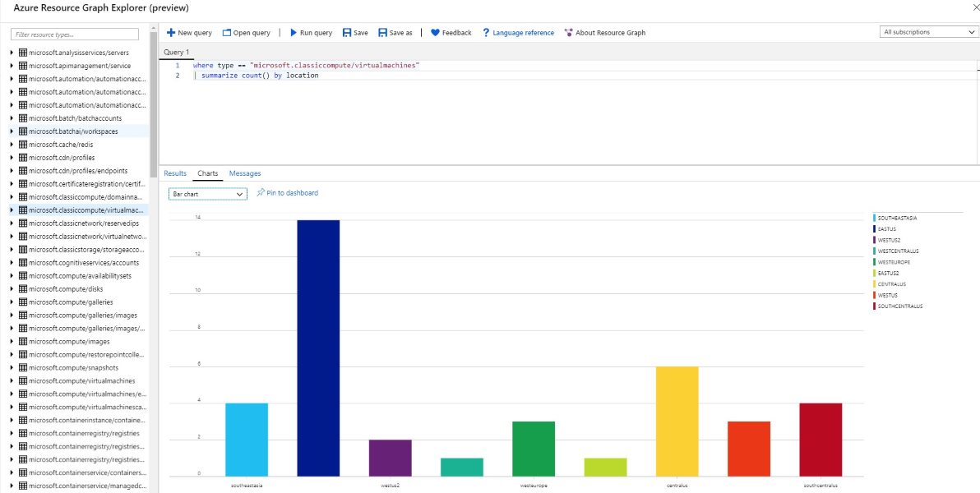Image resolution: width=980 pixels, height=493 pixels.
Task: Click the Save as button
Action: 395,32
